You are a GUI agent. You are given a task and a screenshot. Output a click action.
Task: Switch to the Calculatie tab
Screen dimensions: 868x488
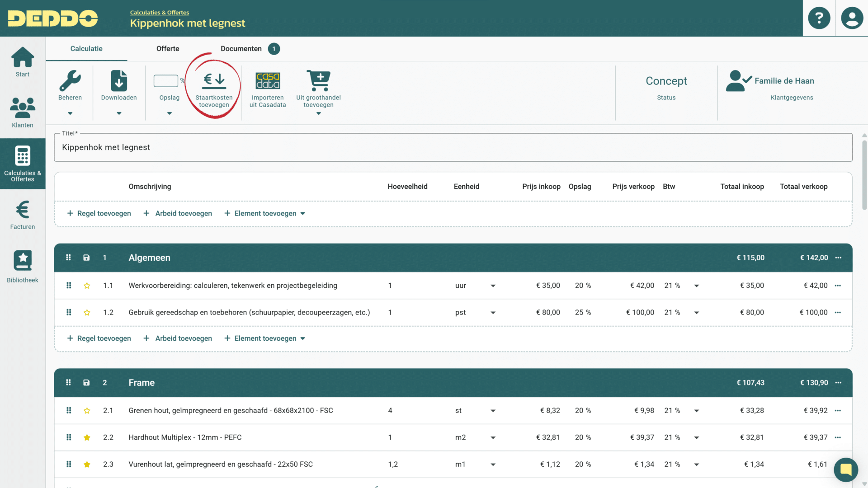pos(86,49)
